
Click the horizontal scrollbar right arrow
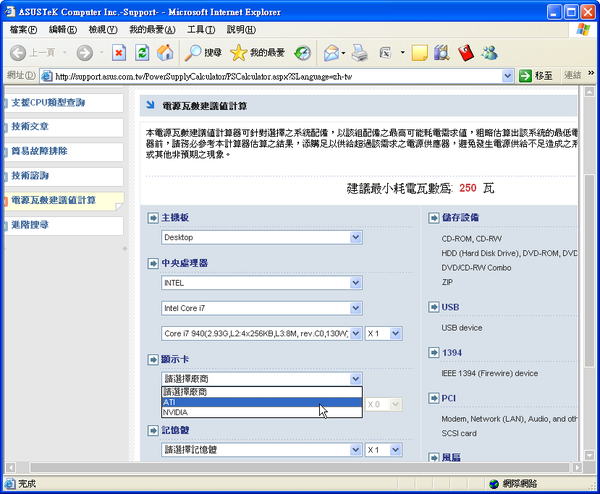click(577, 467)
